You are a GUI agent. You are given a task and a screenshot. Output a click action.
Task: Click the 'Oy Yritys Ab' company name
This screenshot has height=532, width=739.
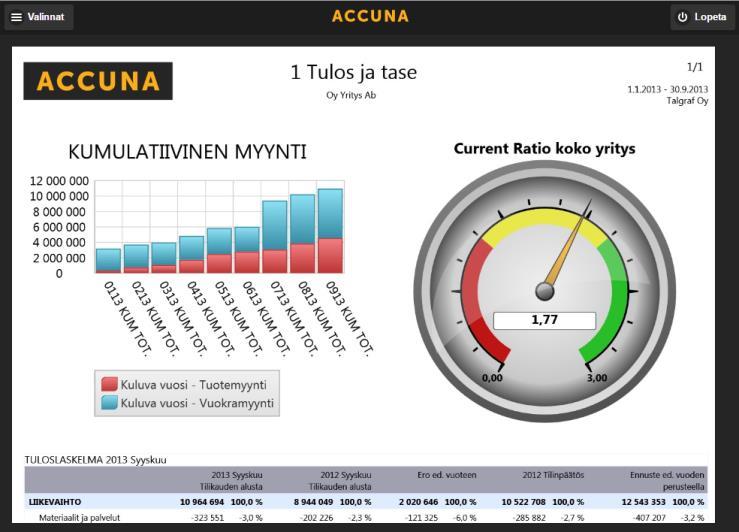pyautogui.click(x=351, y=95)
